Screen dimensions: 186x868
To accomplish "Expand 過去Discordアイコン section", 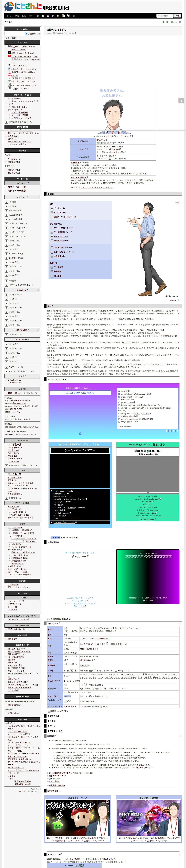I will point(49,711).
